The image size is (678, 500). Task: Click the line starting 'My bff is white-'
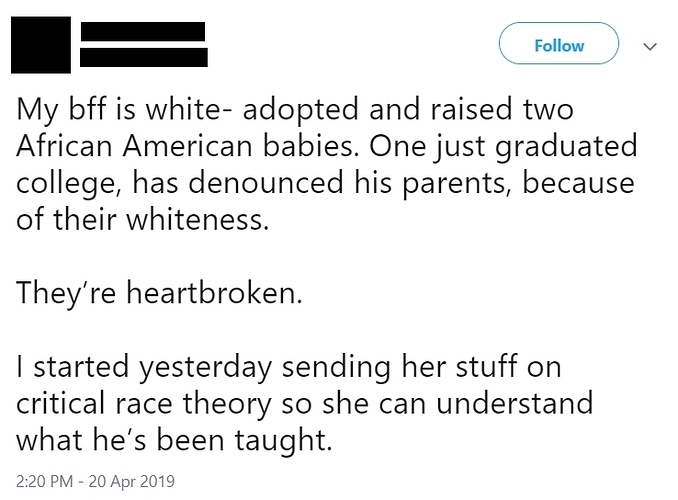[295, 109]
